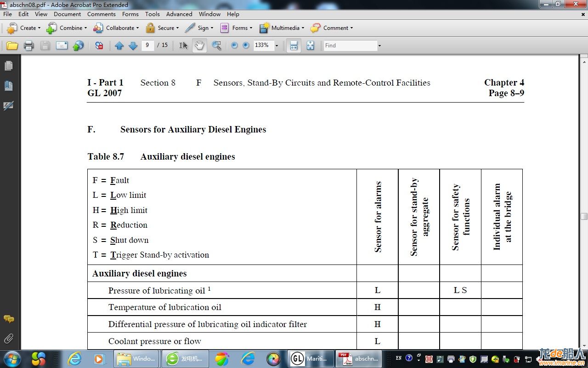
Task: Open the File menu
Action: (8, 14)
